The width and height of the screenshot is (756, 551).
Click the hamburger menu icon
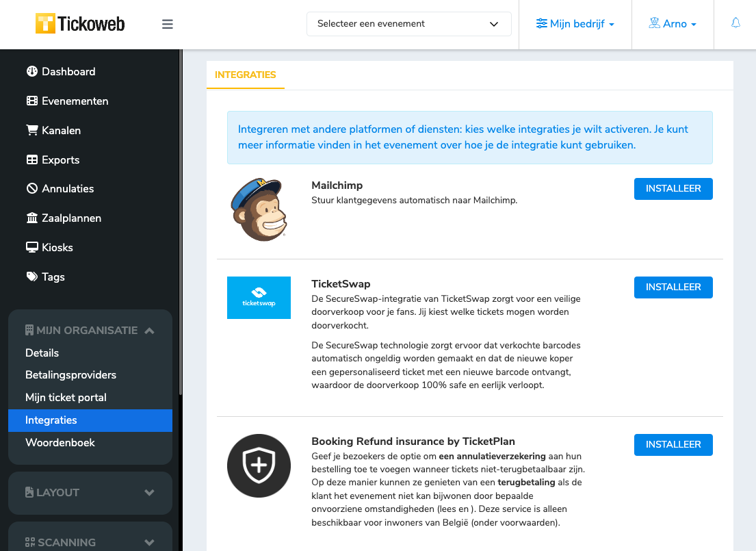[168, 24]
